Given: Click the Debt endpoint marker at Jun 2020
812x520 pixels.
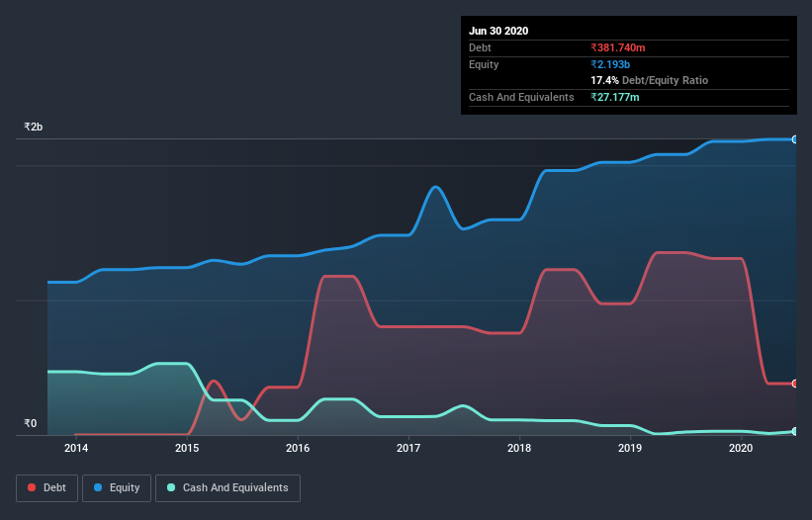Looking at the screenshot, I should [795, 384].
